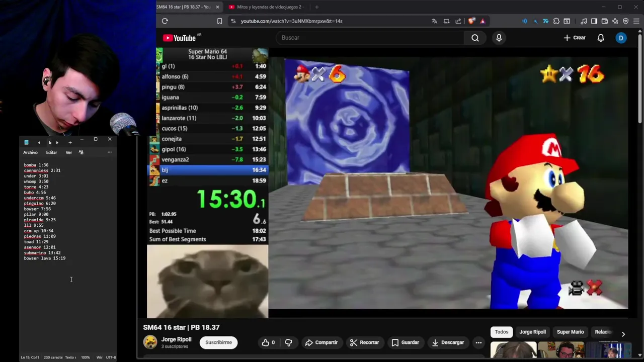Screen dimensions: 644x362
Task: Click the blue 7TV extension icon
Action: point(545,21)
